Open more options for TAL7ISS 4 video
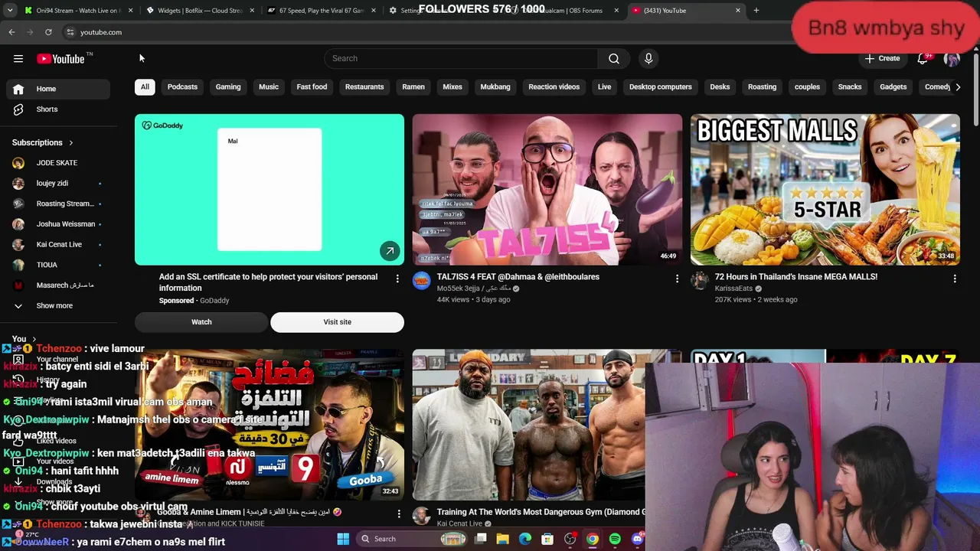The height and width of the screenshot is (551, 980). coord(677,279)
